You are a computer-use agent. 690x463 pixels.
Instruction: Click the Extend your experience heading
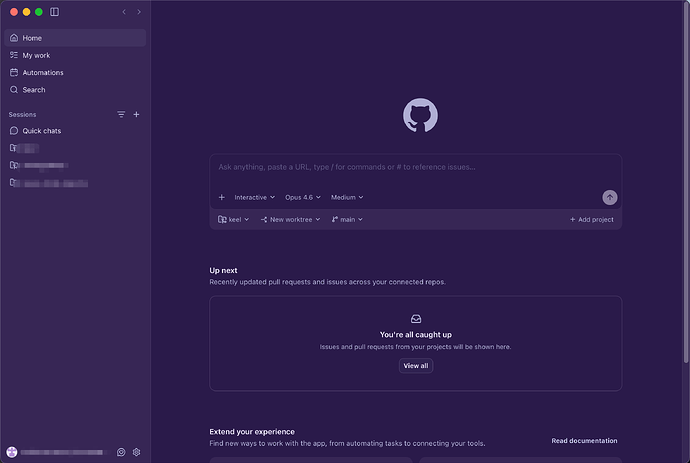pyautogui.click(x=252, y=432)
